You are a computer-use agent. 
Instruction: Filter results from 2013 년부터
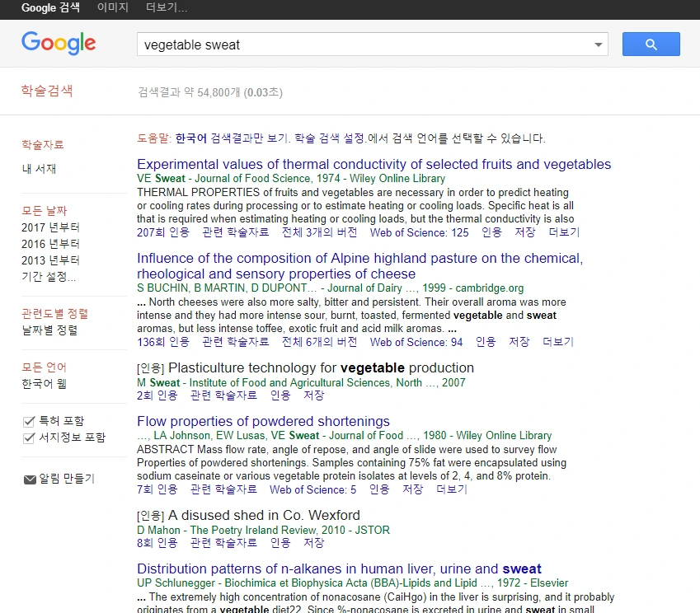pyautogui.click(x=50, y=260)
